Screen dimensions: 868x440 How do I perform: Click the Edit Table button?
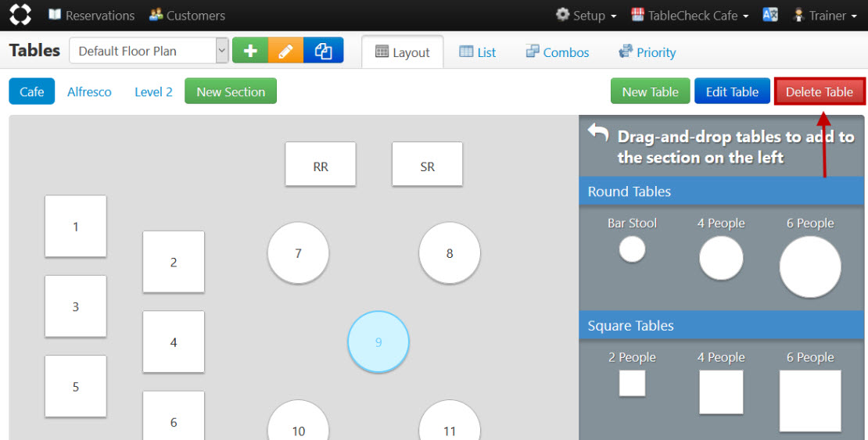click(733, 91)
